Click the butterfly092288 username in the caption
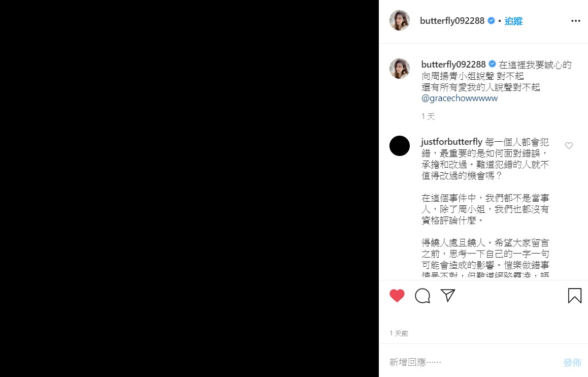 point(453,65)
